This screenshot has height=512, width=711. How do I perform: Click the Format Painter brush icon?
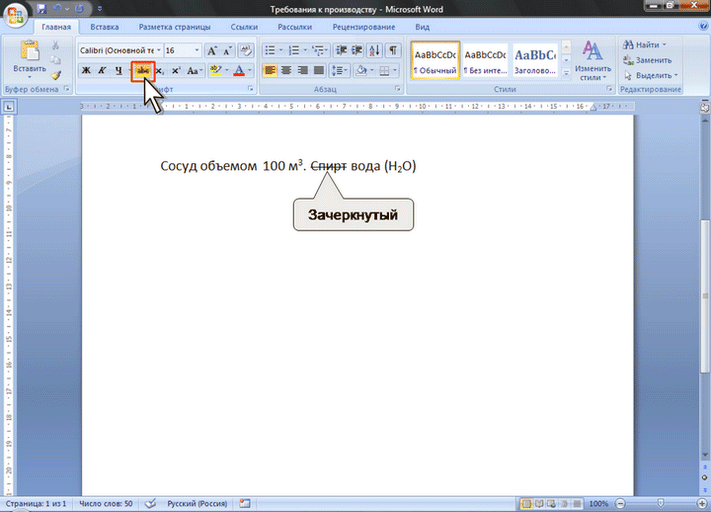pos(56,76)
